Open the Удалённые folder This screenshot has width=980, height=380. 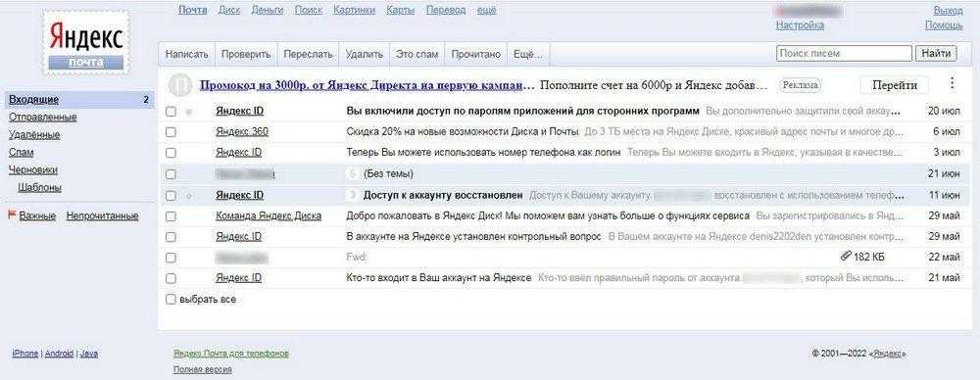click(34, 134)
